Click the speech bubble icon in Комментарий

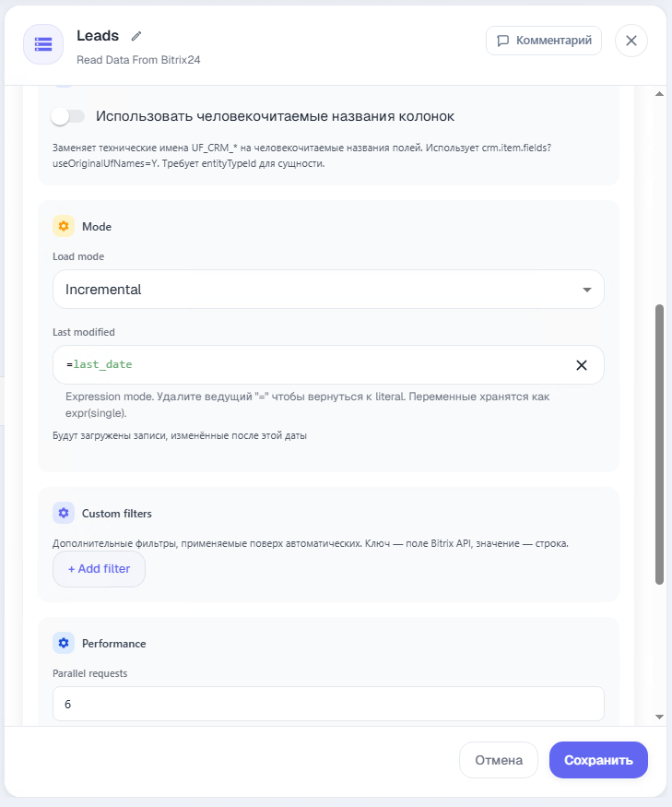click(502, 41)
